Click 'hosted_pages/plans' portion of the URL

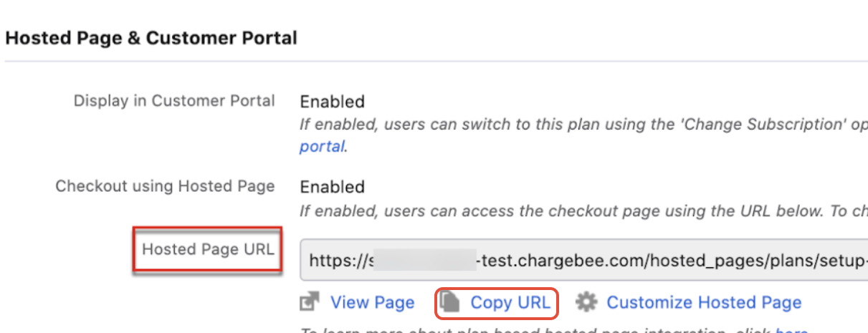728,260
